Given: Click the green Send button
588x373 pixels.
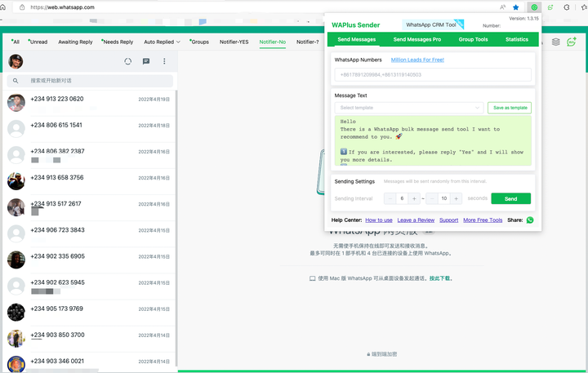Looking at the screenshot, I should [x=510, y=198].
